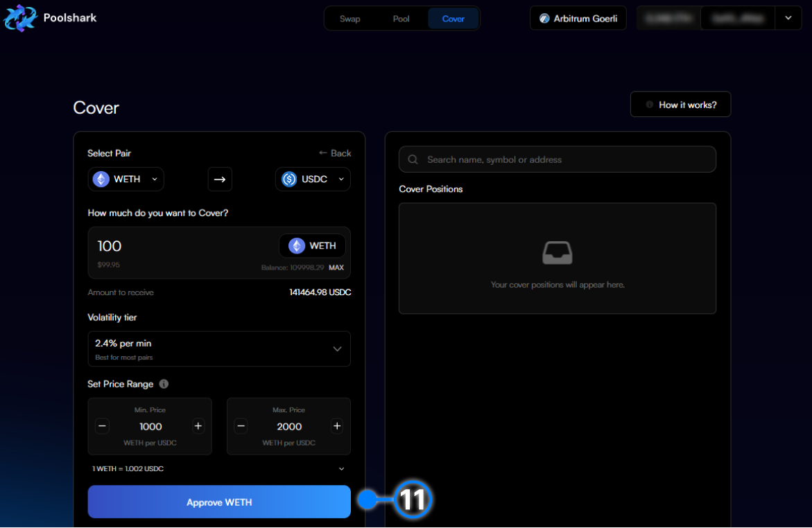Decrease Min. Price with minus button
The image size is (812, 528).
pos(103,426)
